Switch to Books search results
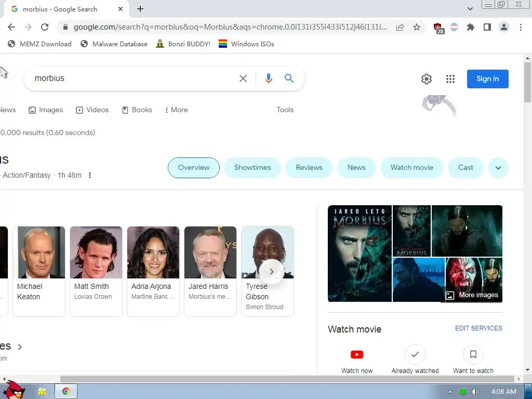Viewport: 532px width, 399px height. [137, 110]
